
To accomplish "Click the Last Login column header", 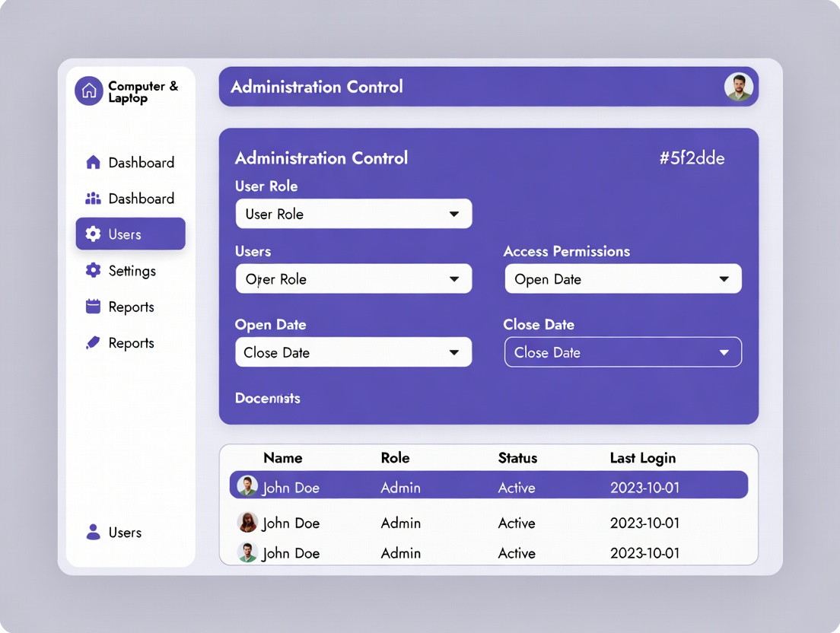I will click(x=642, y=458).
